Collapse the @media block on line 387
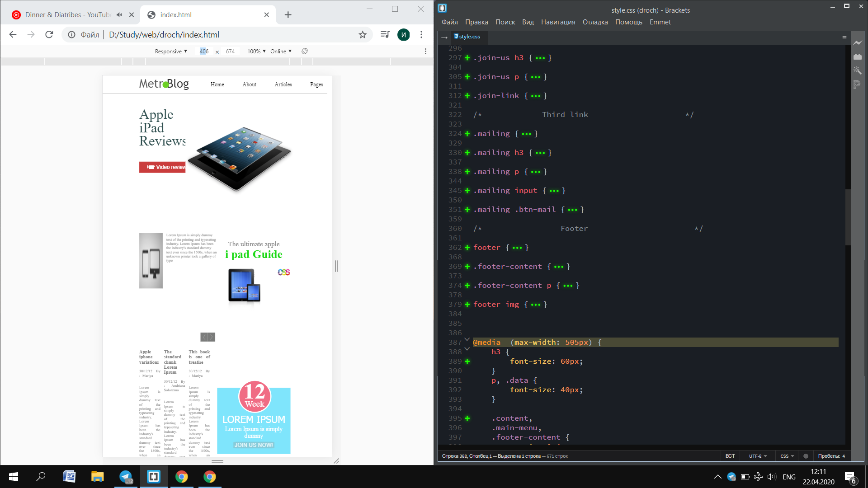The height and width of the screenshot is (488, 868). pyautogui.click(x=467, y=340)
